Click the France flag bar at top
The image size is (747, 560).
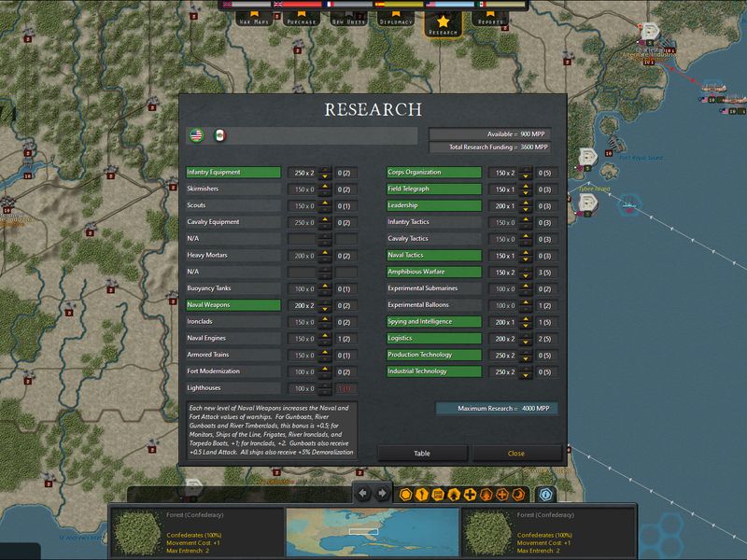(348, 5)
